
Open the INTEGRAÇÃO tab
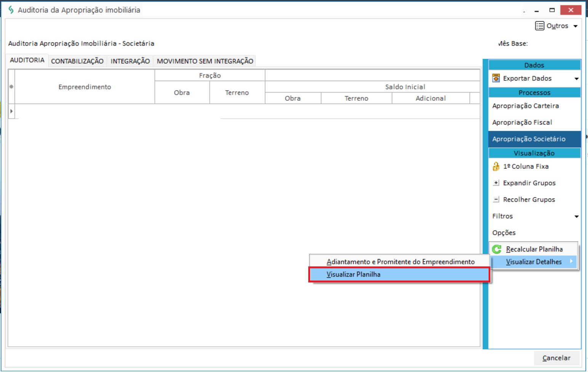(130, 61)
